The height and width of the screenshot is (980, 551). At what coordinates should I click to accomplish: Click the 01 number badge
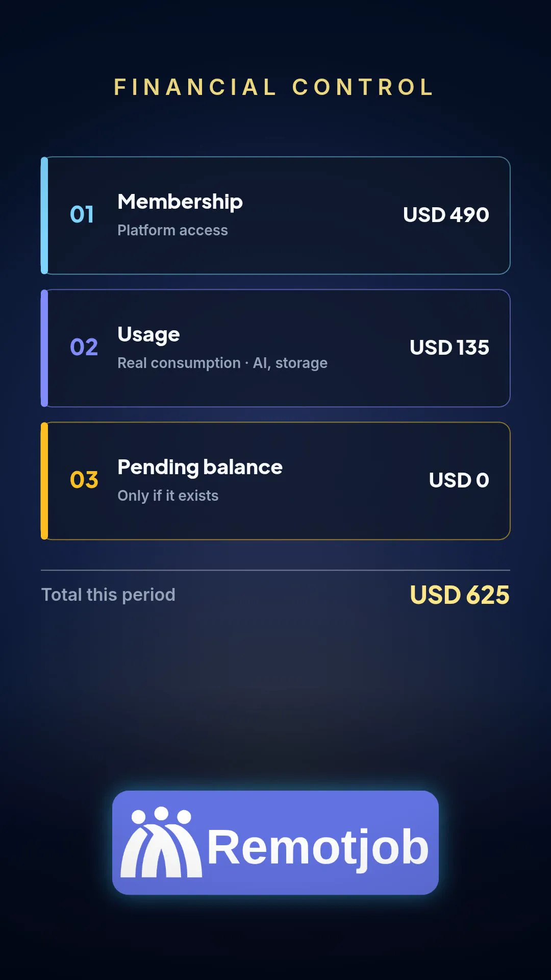coord(82,214)
